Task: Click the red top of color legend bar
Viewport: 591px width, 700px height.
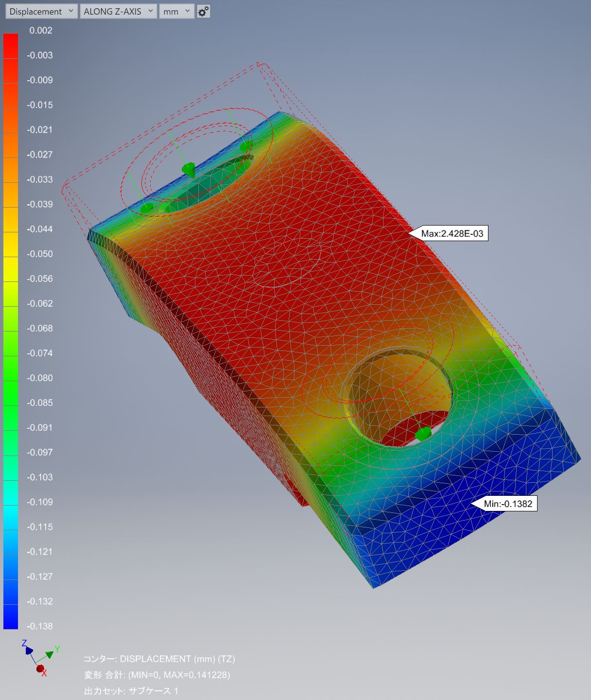Action: 11,46
